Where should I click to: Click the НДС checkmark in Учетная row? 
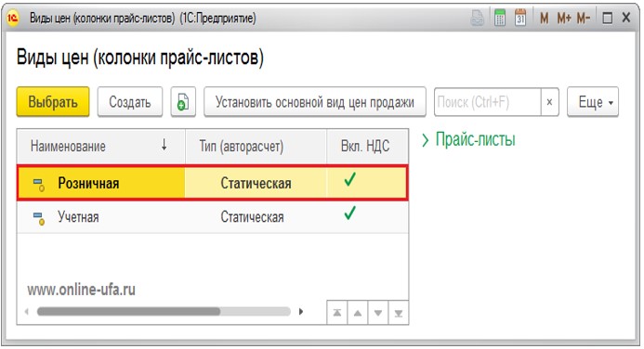point(350,213)
